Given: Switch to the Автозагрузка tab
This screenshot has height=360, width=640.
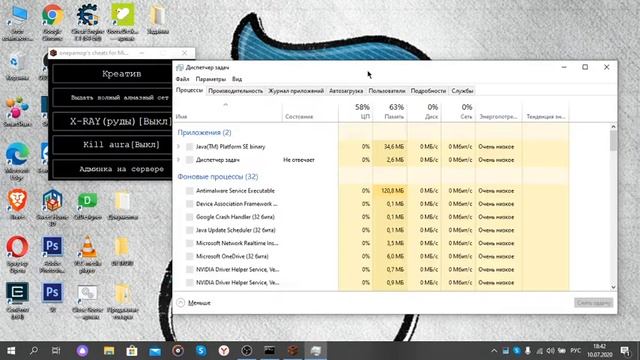Looking at the screenshot, I should pyautogui.click(x=346, y=91).
